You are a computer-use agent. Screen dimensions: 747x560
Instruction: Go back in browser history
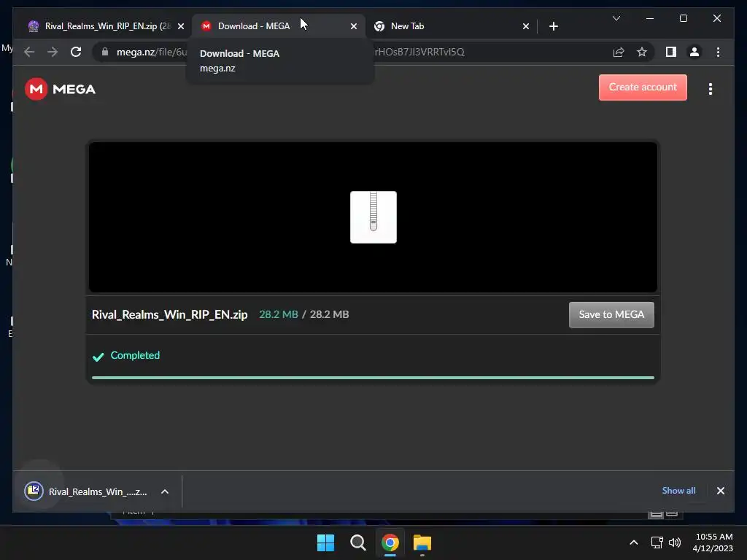(29, 52)
